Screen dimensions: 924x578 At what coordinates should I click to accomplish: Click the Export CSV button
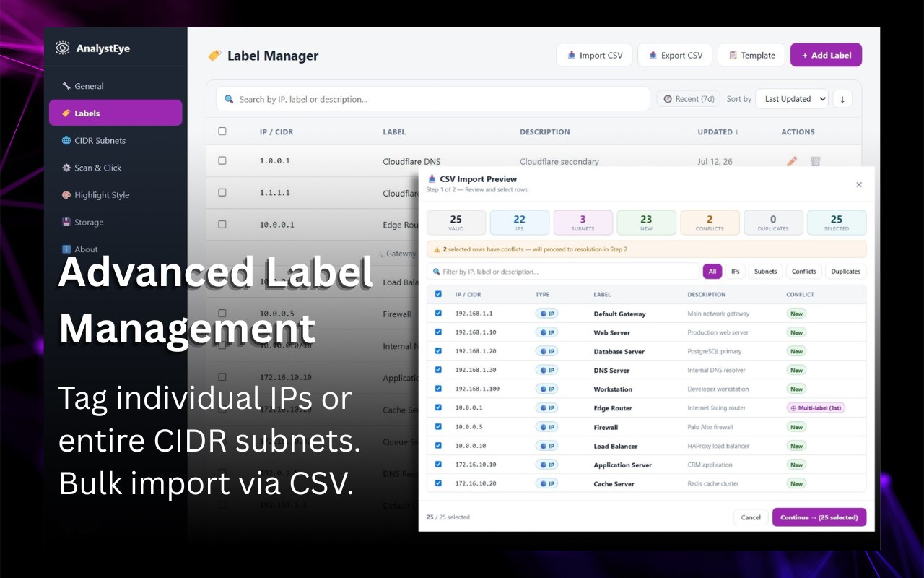click(675, 55)
